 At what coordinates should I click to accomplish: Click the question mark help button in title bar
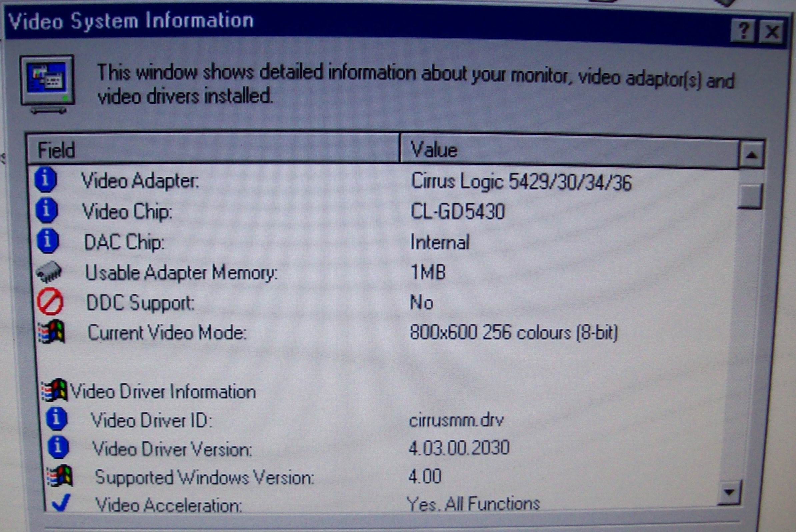tap(743, 31)
